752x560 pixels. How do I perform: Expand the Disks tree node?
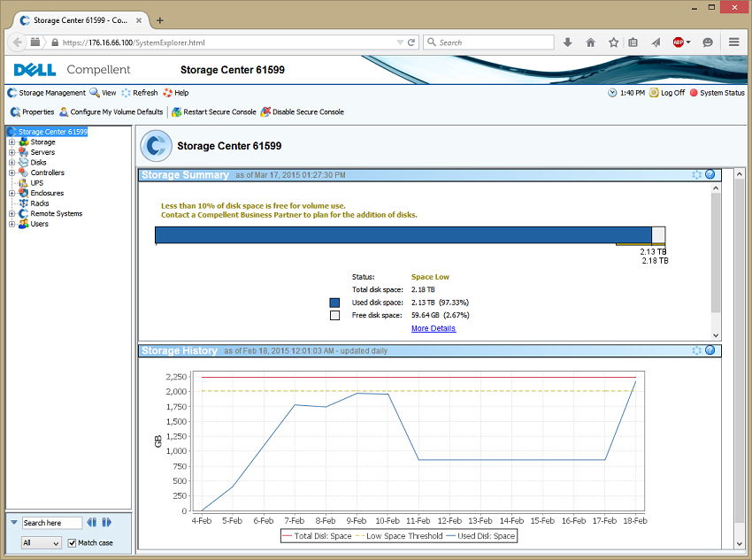[x=12, y=163]
